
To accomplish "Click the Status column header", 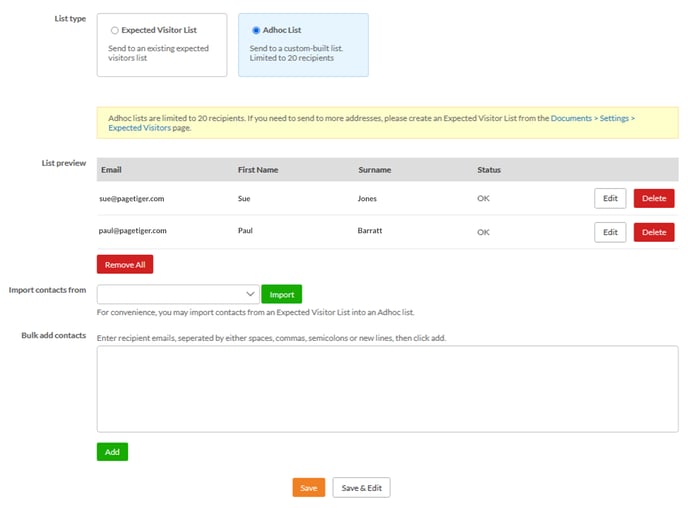I will [x=489, y=170].
